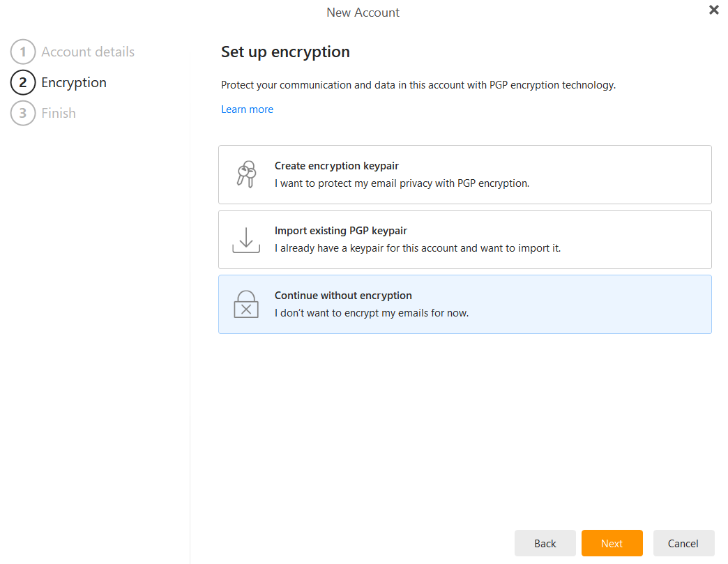This screenshot has width=728, height=564.
Task: Click the Account details step label
Action: tap(88, 52)
